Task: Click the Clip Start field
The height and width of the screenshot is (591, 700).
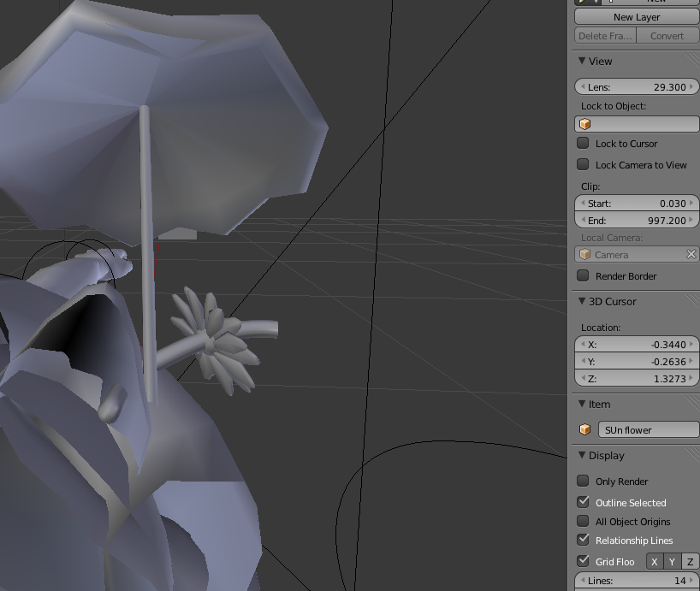Action: (637, 204)
